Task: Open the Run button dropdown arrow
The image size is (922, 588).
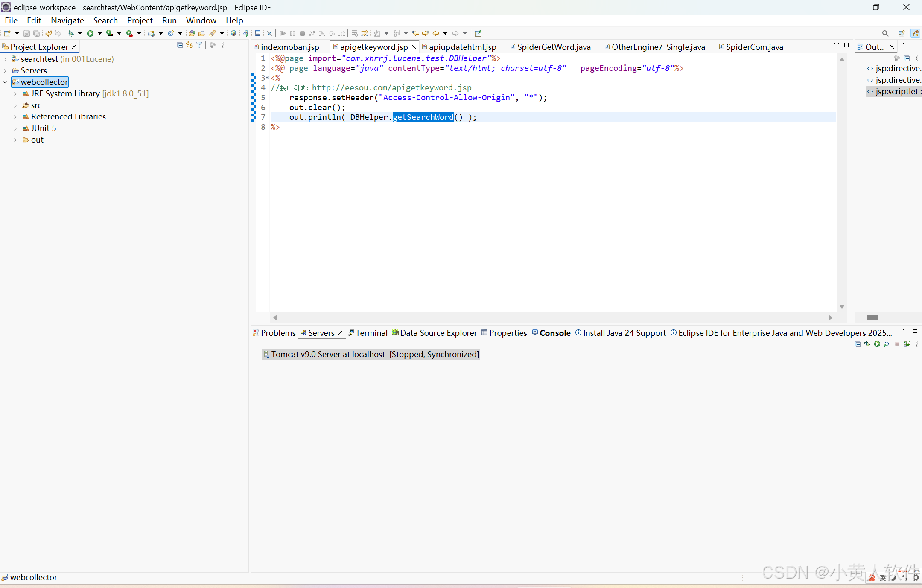Action: (99, 33)
